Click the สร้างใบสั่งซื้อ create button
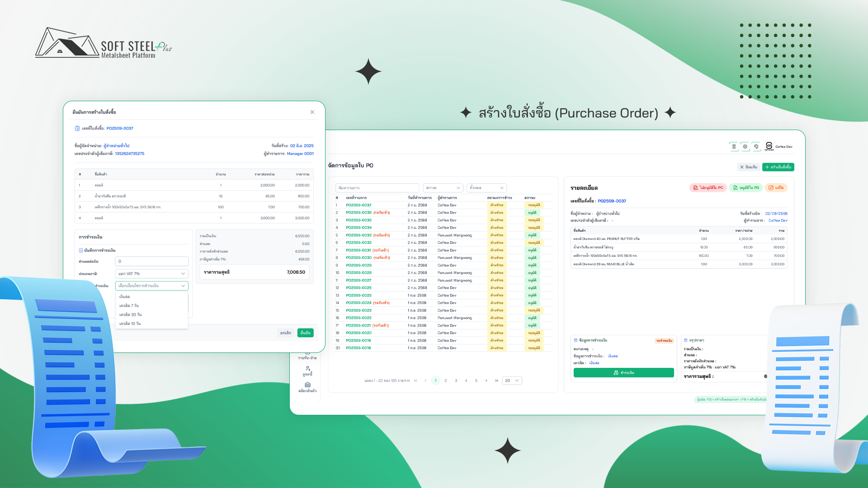 pyautogui.click(x=778, y=167)
